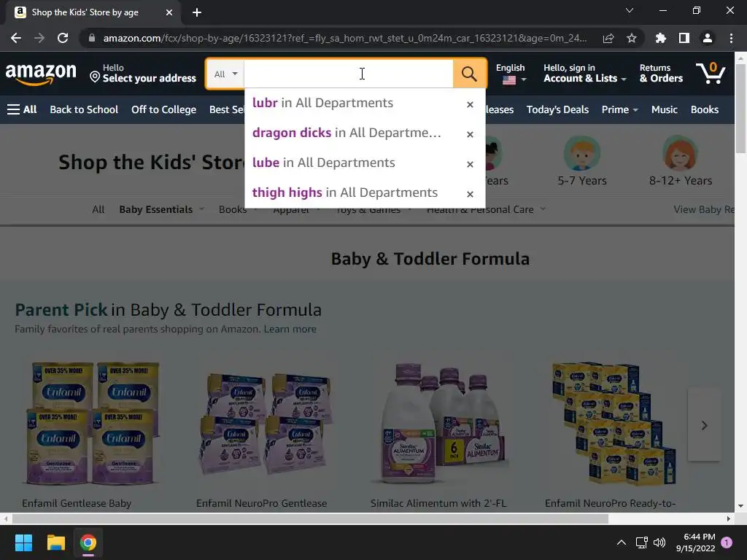Click the Chrome taskbar icon
Screen dimensions: 747x560
tap(88, 542)
